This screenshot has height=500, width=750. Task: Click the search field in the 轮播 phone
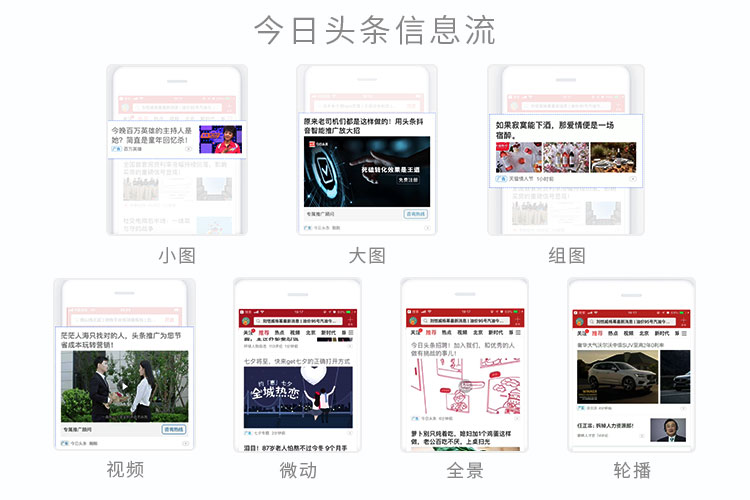(631, 322)
